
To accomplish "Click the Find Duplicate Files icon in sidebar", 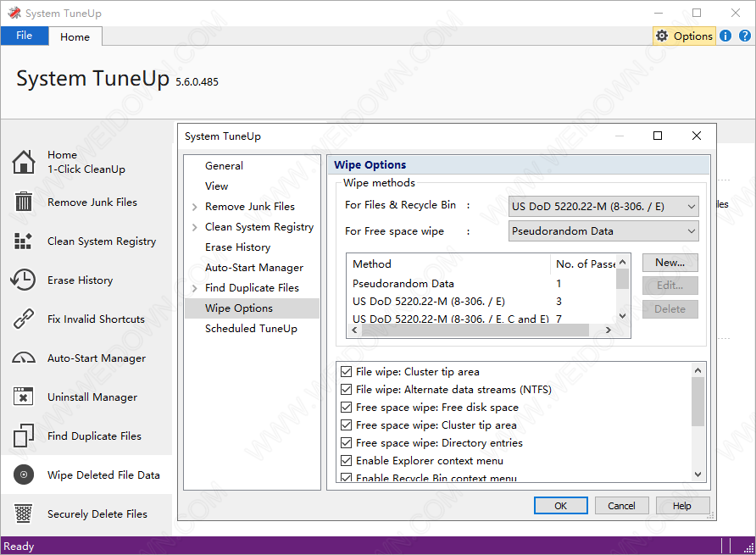I will 23,436.
